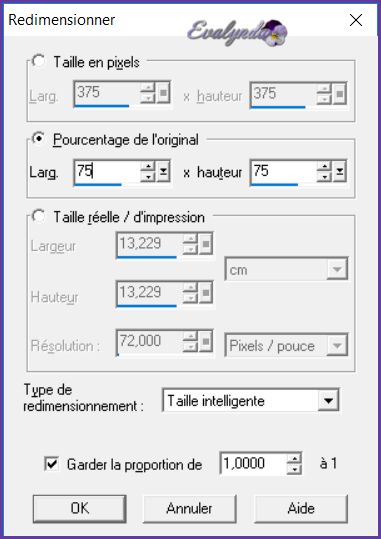381x539 pixels.
Task: Increase percentage width with up spinner arrow
Action: point(148,167)
